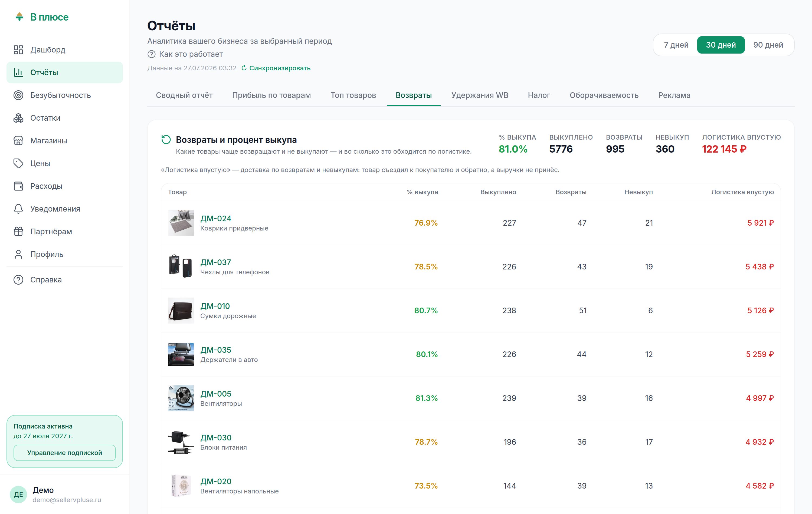Click the Управление подпиской button
The image size is (812, 514).
coord(65,453)
